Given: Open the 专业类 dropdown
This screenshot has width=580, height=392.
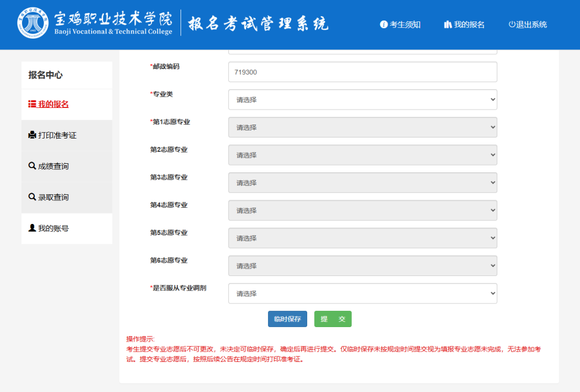Looking at the screenshot, I should point(363,100).
